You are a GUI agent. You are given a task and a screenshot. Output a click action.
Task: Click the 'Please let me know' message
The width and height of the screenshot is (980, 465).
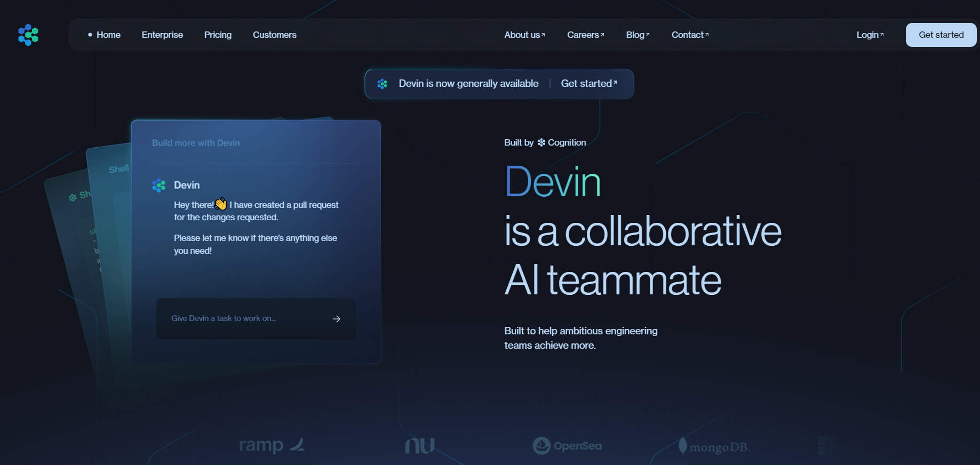(x=256, y=244)
